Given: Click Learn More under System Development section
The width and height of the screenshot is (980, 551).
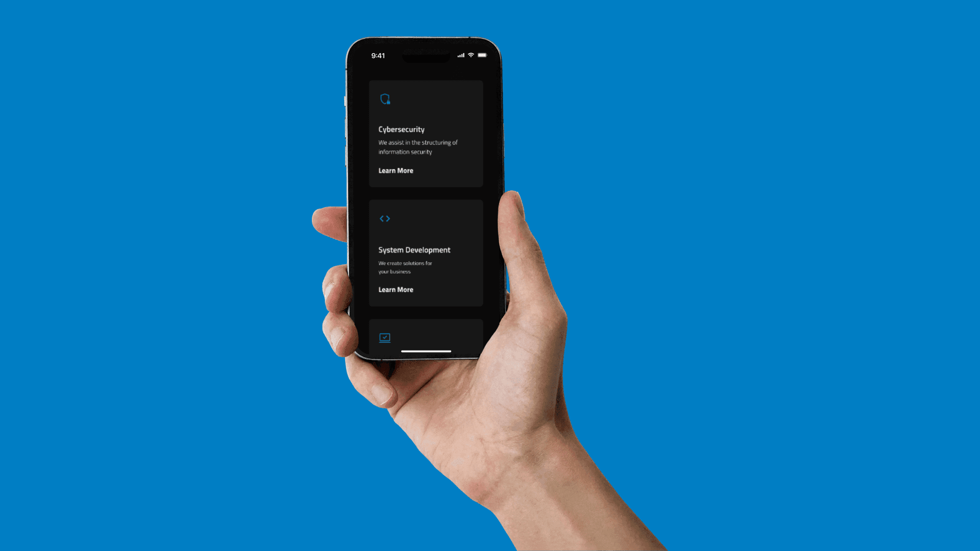Looking at the screenshot, I should point(396,289).
